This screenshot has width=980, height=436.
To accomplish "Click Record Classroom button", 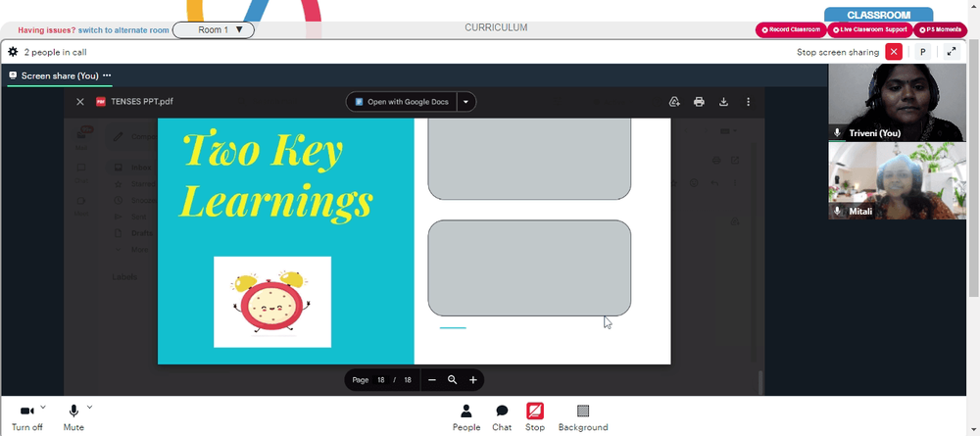I will (791, 30).
